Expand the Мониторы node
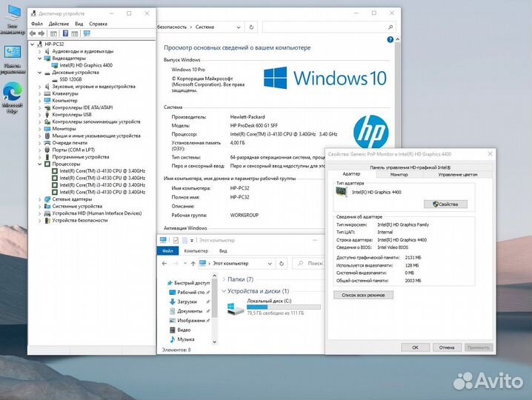 tap(40, 129)
